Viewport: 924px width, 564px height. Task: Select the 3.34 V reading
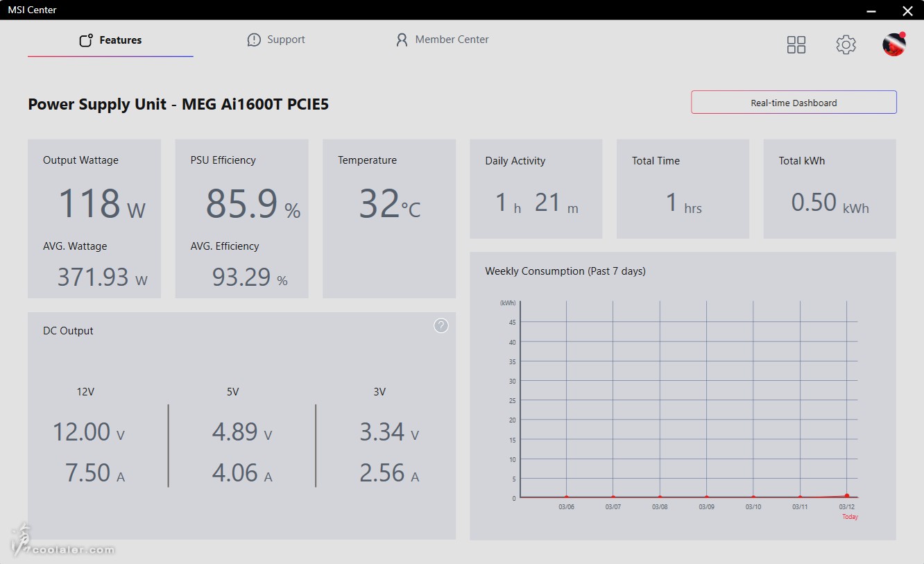[389, 432]
